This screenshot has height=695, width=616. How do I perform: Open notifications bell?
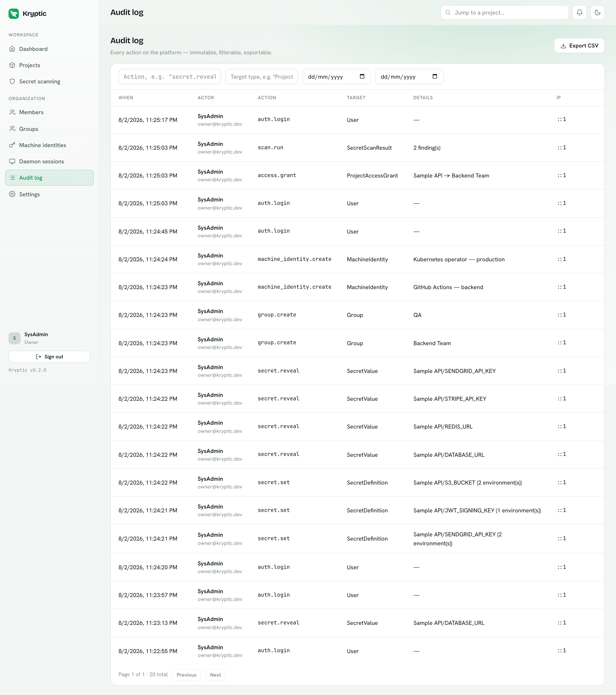click(580, 13)
